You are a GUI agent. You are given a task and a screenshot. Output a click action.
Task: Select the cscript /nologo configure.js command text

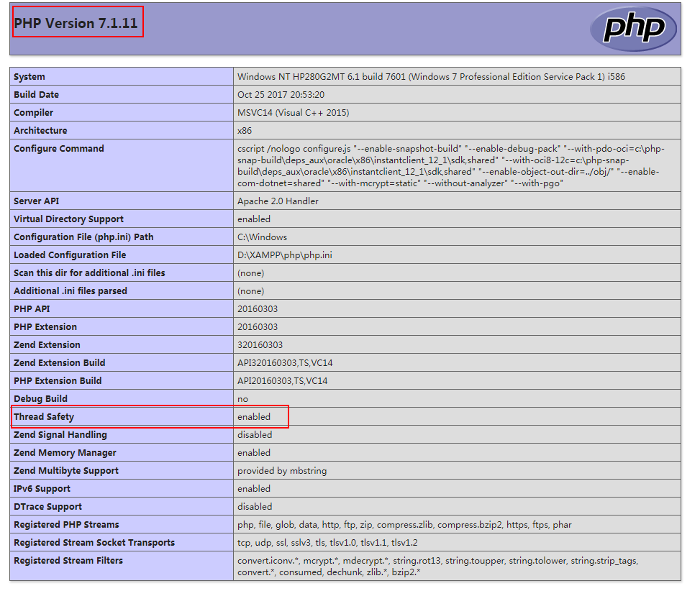point(451,166)
